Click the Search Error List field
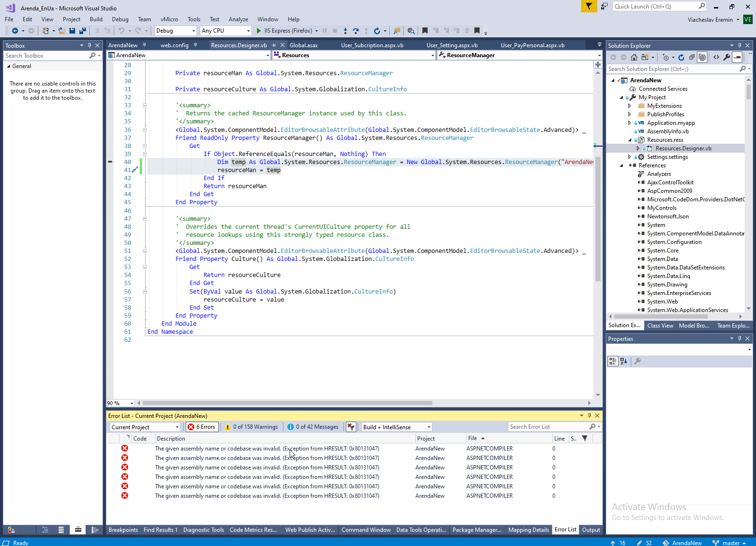Screen dimensions: 756x546 pos(548,427)
